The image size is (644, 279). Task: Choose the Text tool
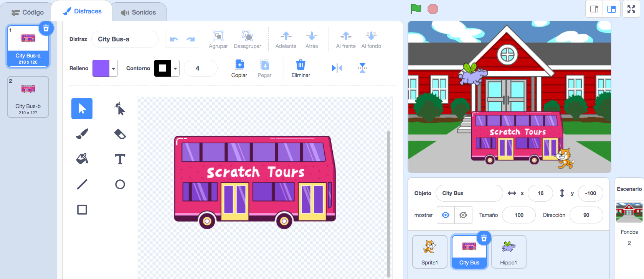120,159
